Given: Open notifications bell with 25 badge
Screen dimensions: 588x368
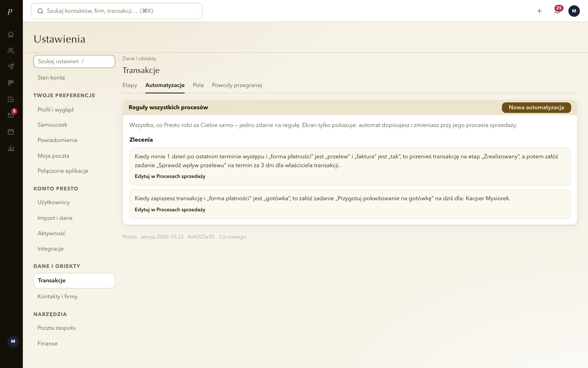Looking at the screenshot, I should click(x=557, y=11).
